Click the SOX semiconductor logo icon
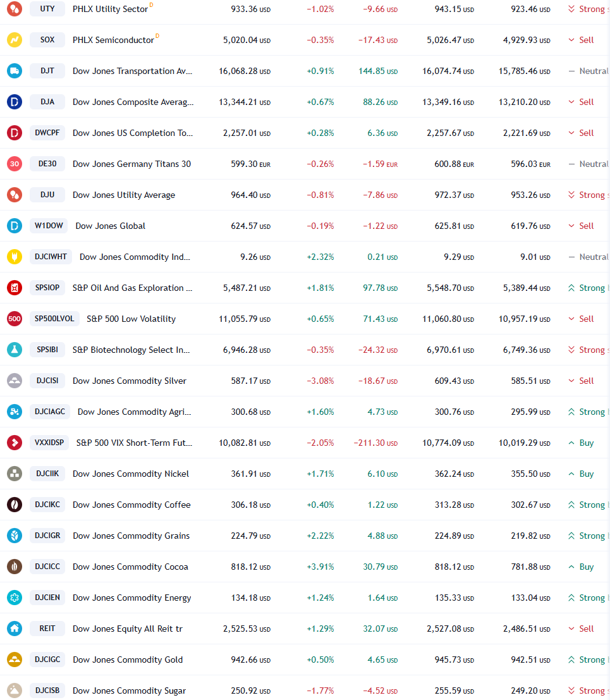 (x=15, y=40)
